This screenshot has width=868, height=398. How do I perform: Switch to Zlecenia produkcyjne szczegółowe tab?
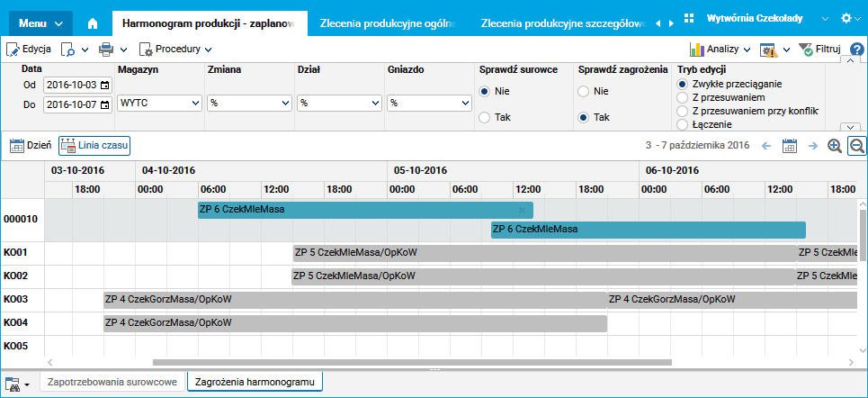tap(564, 23)
